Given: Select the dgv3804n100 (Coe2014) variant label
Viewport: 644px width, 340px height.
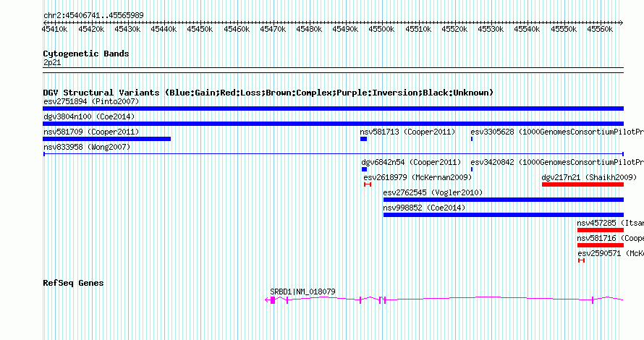Looking at the screenshot, I should point(89,116).
